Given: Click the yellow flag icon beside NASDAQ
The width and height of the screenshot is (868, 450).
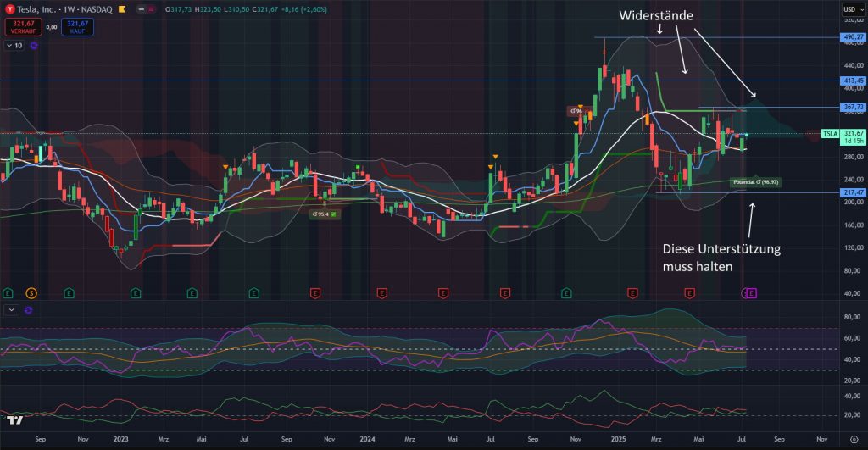Looking at the screenshot, I should point(122,9).
